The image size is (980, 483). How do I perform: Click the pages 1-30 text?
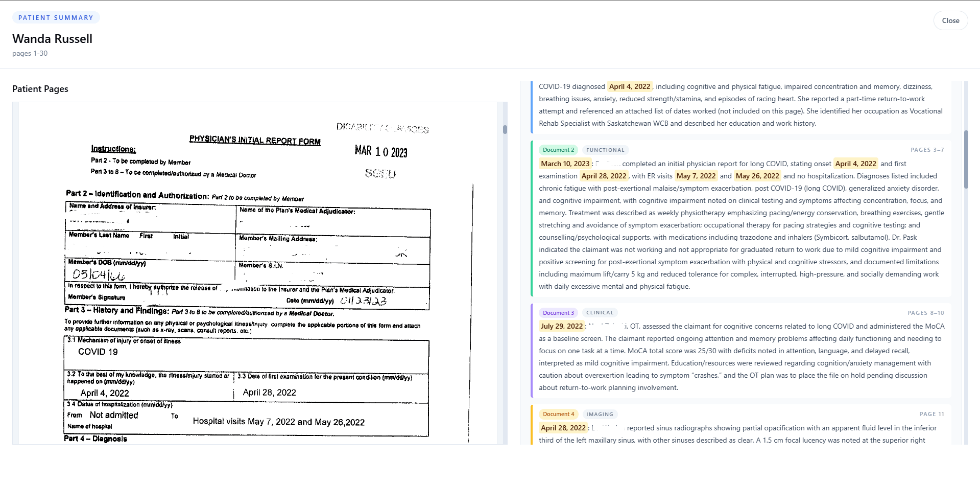click(30, 53)
